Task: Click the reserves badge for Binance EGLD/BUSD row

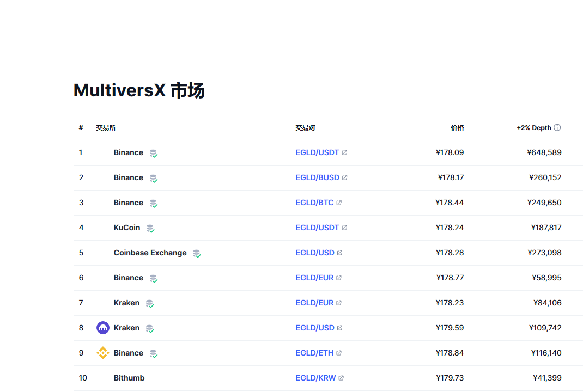Action: 154,179
